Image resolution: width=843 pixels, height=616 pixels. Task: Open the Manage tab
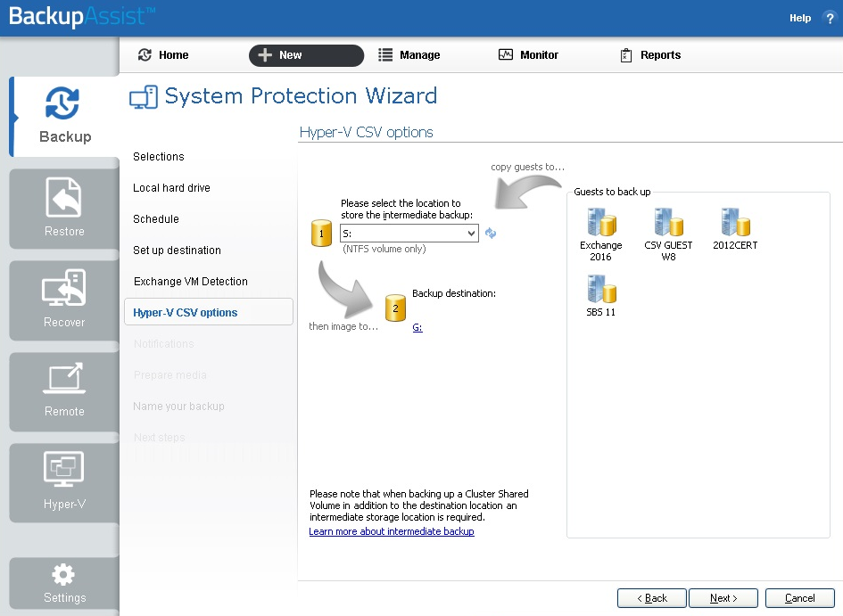[409, 54]
